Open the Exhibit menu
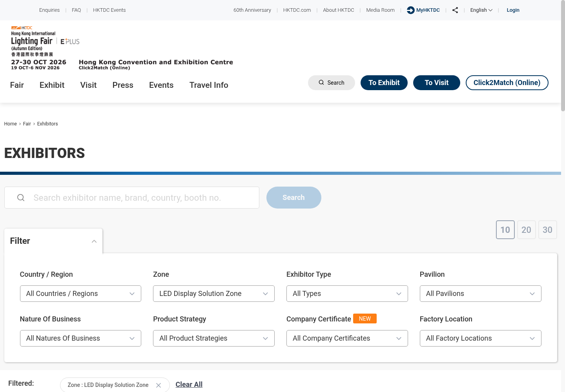Image resolution: width=565 pixels, height=392 pixels. coord(52,85)
